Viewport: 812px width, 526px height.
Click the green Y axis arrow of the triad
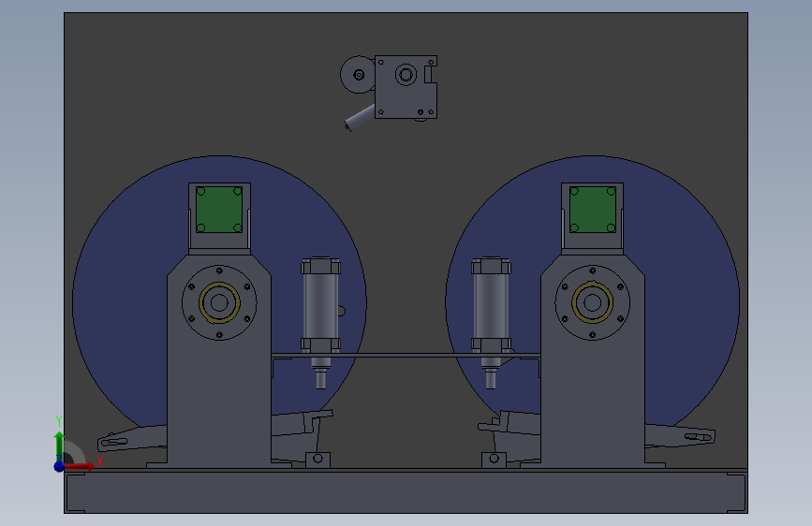click(x=60, y=446)
